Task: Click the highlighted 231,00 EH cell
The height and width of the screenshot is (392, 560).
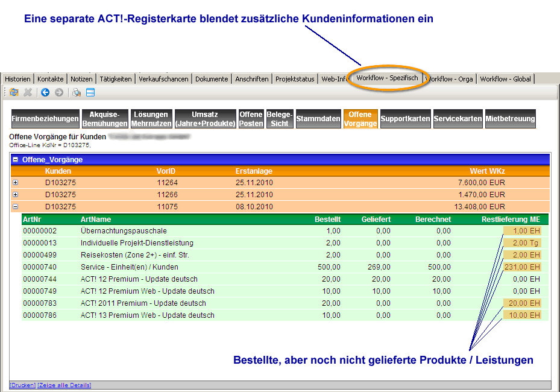Action: (x=522, y=267)
